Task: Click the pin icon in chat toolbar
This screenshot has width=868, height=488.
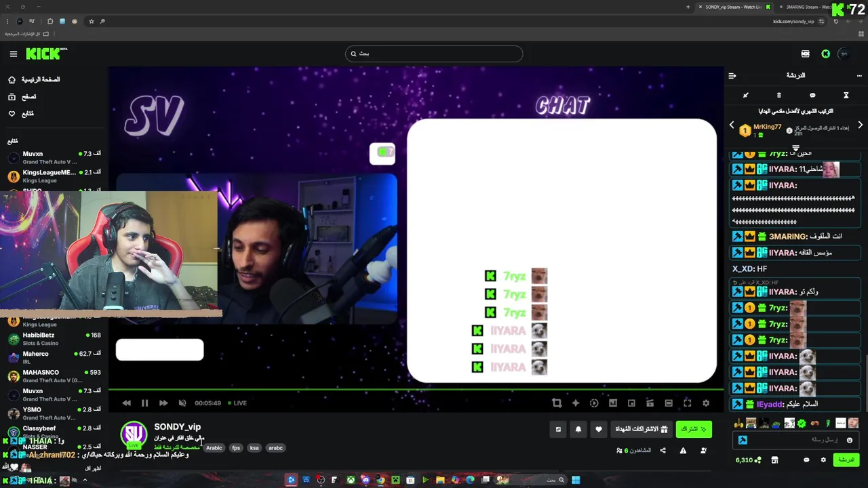Action: 745,95
